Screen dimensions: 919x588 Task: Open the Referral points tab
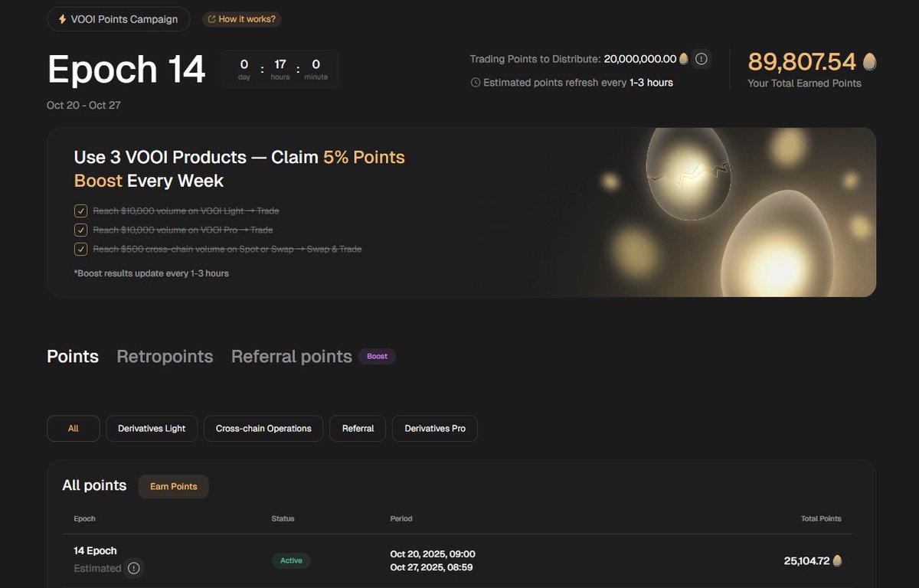click(x=292, y=356)
